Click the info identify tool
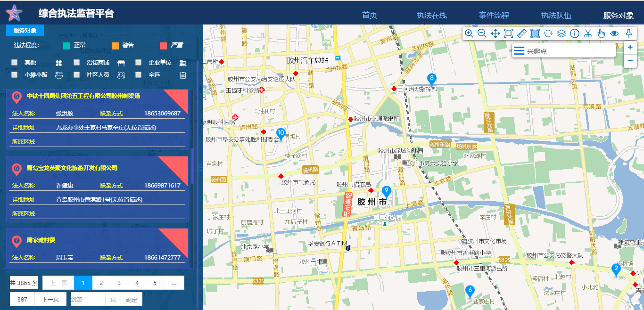 pos(574,33)
